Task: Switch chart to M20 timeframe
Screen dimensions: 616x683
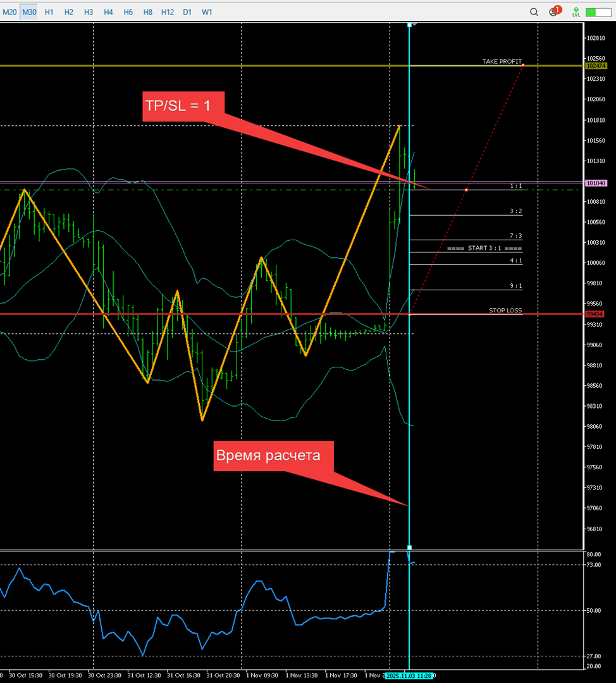Action: click(x=9, y=12)
